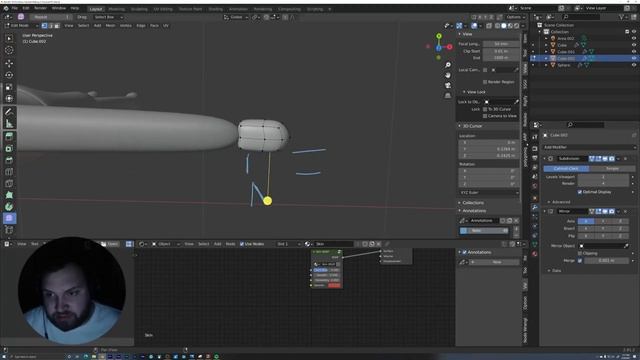Select the Cursor tool in left toolbar

9,50
